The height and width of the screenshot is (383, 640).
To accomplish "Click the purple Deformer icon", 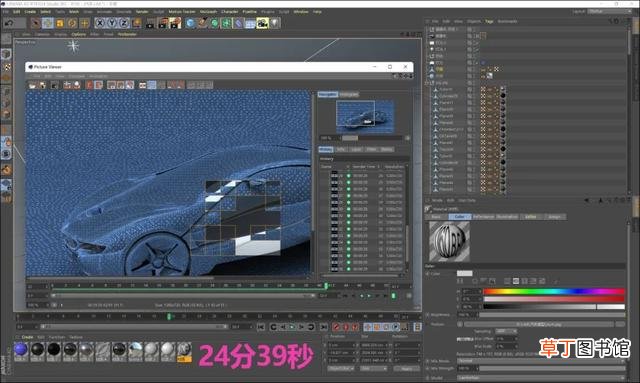I will (239, 23).
